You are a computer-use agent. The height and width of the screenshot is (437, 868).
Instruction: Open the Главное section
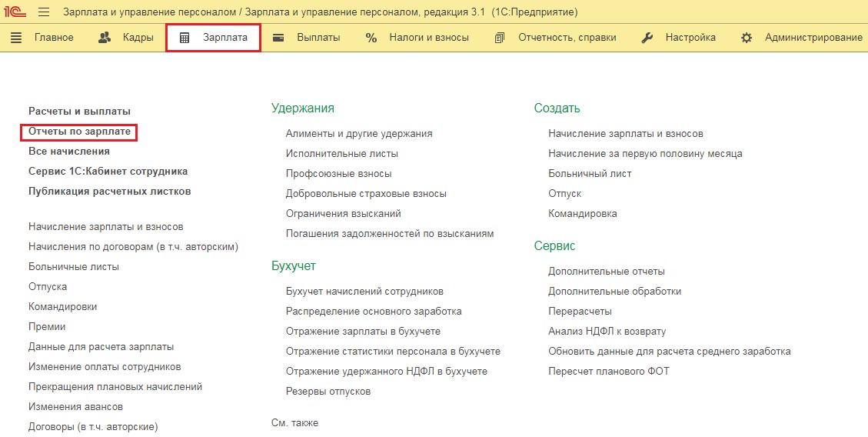coord(54,38)
